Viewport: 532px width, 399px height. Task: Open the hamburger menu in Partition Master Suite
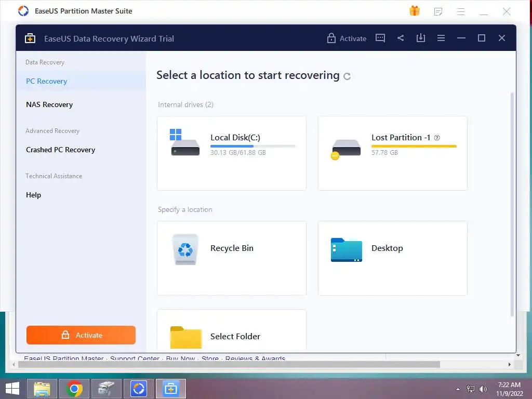click(460, 11)
